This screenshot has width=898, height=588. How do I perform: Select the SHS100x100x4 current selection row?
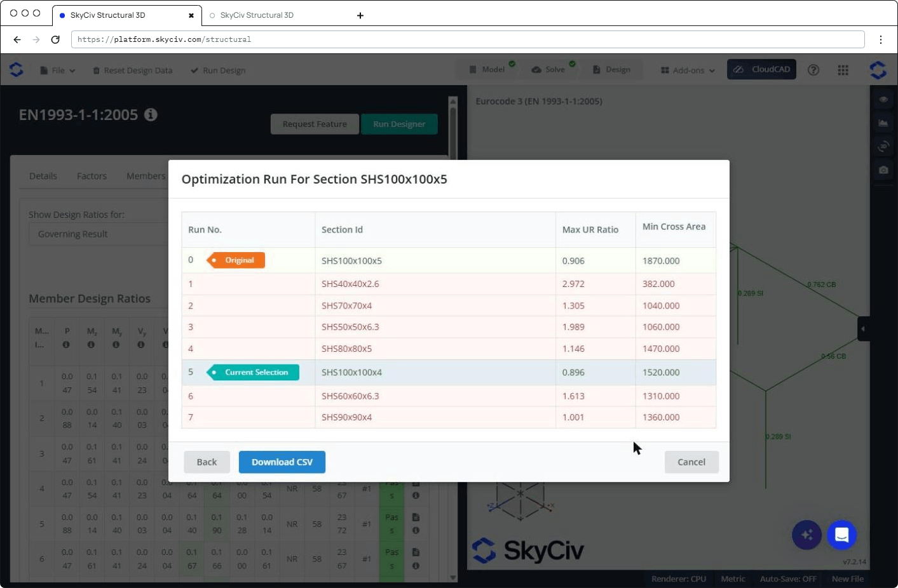pyautogui.click(x=449, y=373)
